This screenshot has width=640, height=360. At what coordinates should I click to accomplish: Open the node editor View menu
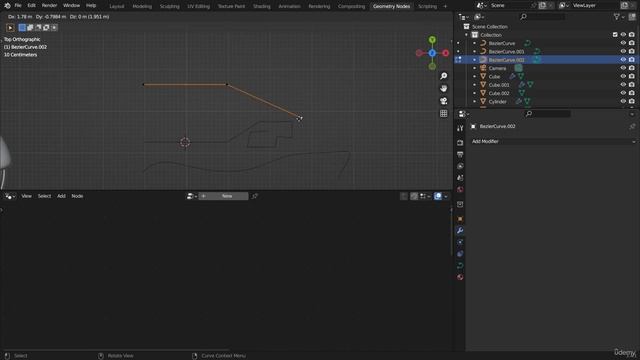[27, 196]
